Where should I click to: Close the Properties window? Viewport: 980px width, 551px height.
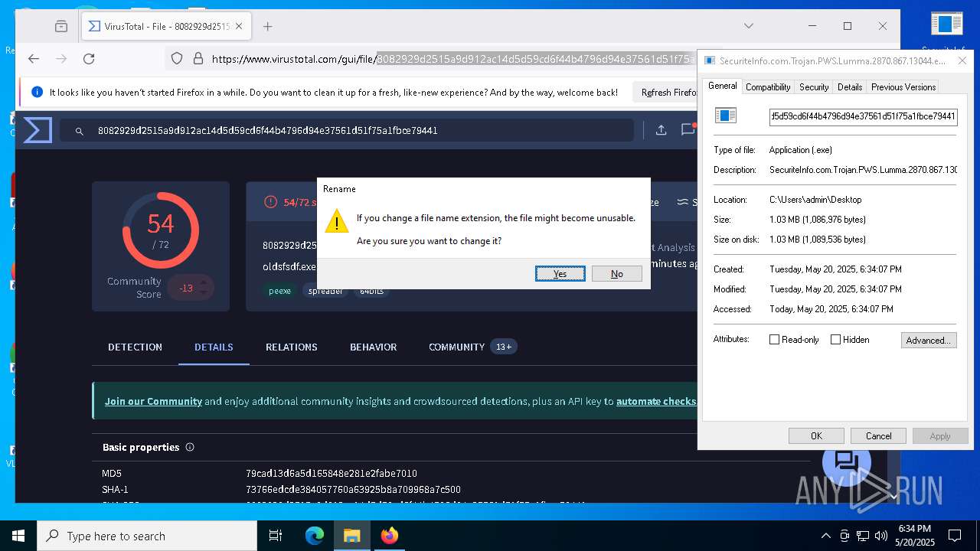[x=963, y=60]
